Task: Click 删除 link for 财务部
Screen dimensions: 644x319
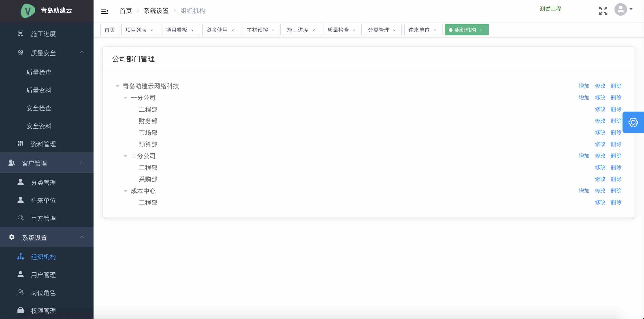Action: click(616, 121)
